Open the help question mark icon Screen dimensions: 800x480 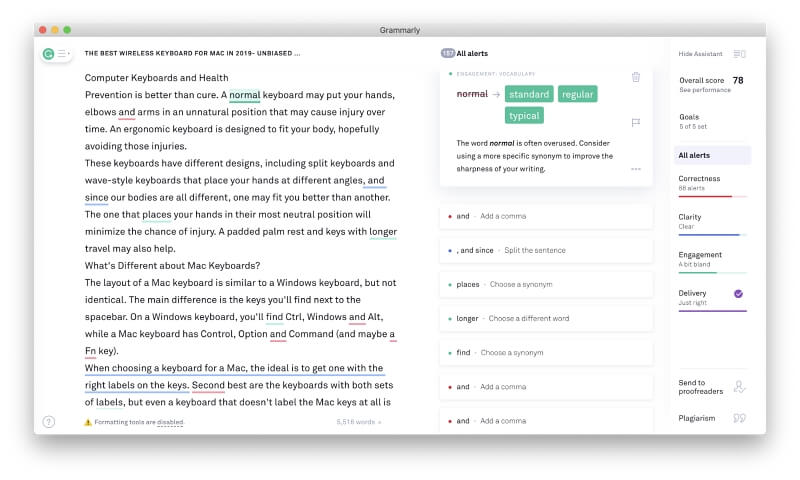[49, 422]
